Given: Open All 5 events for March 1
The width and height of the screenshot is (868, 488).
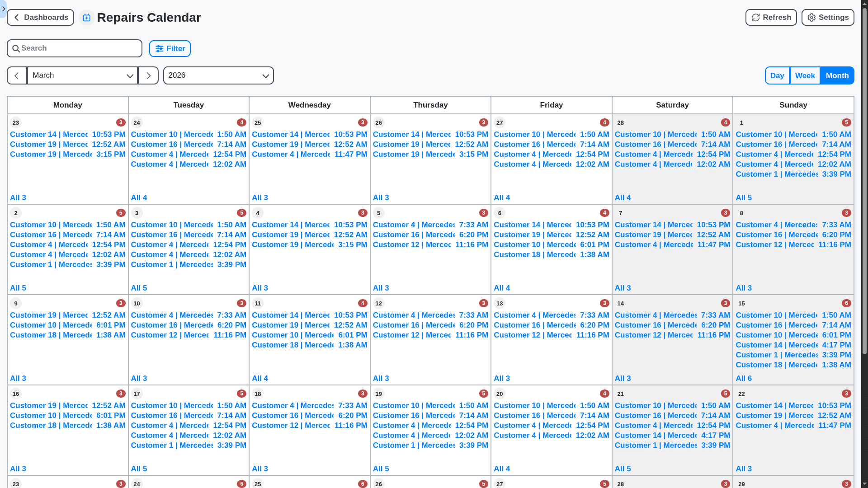Looking at the screenshot, I should 744,197.
